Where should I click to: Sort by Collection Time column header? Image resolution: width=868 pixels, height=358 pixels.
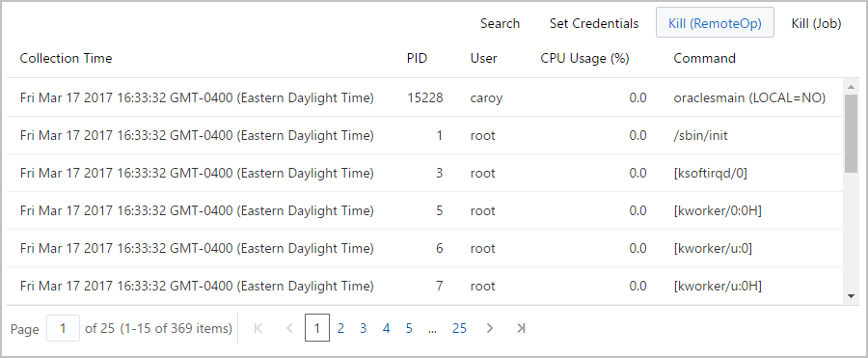click(x=66, y=58)
